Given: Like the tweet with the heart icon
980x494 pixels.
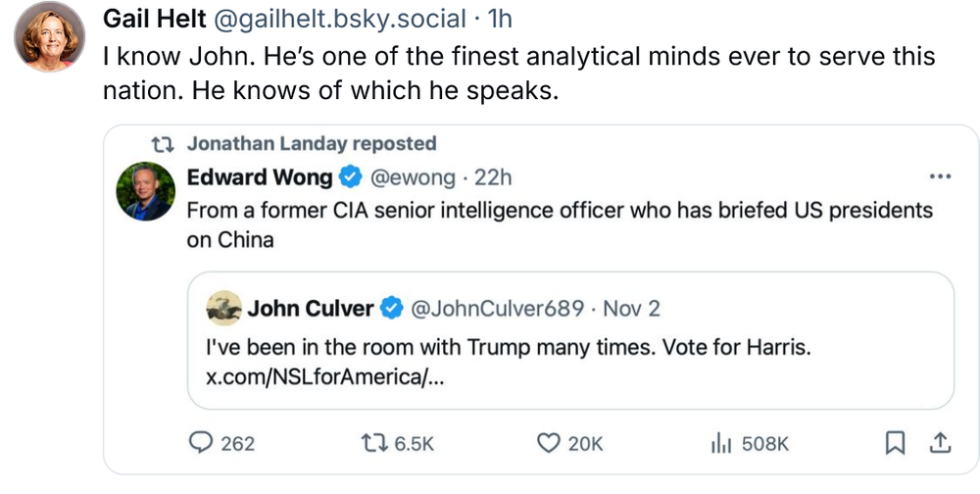Looking at the screenshot, I should (549, 443).
